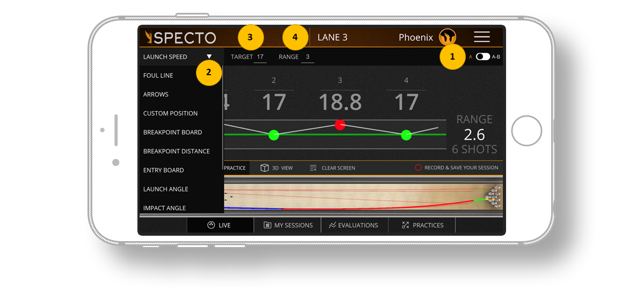
Task: Click the bowling pins on lane view
Action: 494,197
